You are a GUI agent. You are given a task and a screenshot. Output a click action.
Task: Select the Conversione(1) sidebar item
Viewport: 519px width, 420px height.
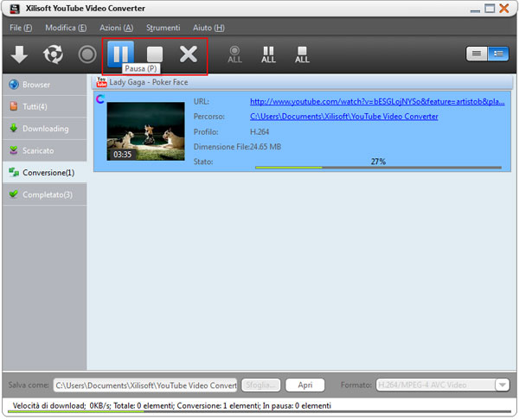tap(45, 172)
